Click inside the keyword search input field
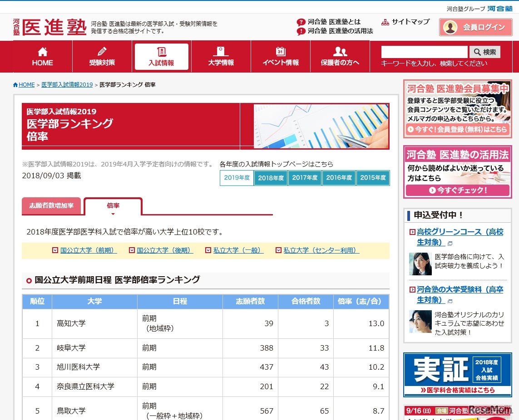The width and height of the screenshot is (519, 420). 425,52
